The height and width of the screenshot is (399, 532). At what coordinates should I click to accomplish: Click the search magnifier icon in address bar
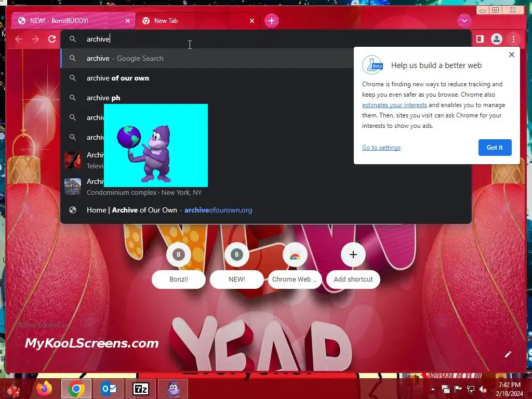pyautogui.click(x=73, y=39)
